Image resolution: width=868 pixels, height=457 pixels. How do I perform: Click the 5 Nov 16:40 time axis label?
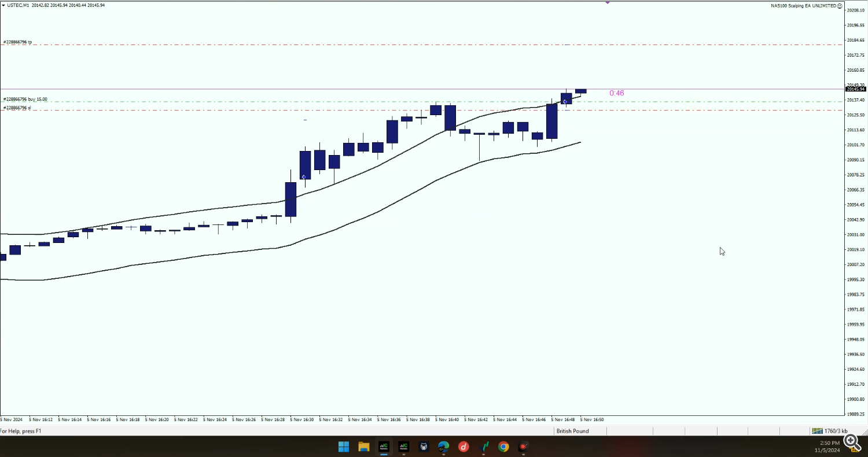447,419
